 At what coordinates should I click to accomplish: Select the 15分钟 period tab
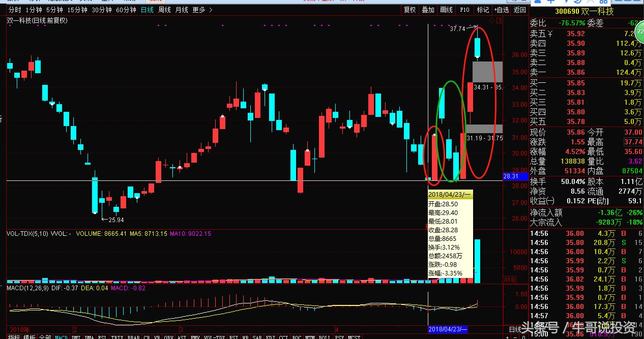[x=77, y=10]
